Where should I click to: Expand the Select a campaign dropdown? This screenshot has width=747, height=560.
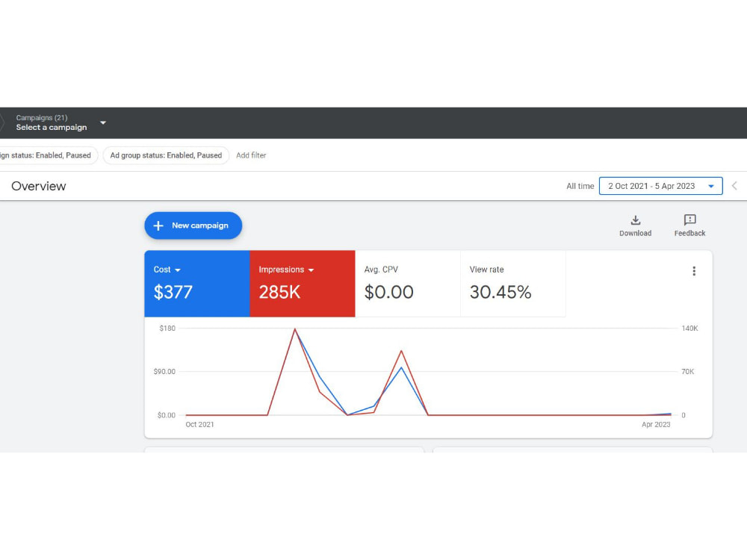click(x=60, y=123)
